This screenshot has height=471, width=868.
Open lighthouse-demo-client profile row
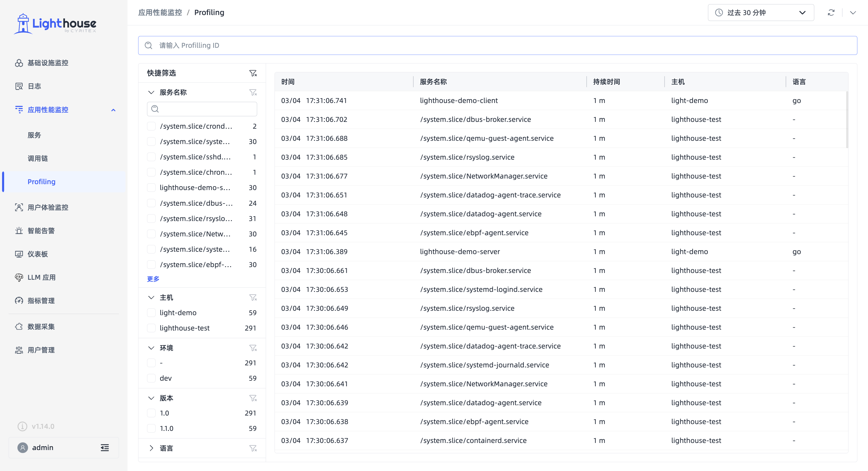pyautogui.click(x=561, y=100)
